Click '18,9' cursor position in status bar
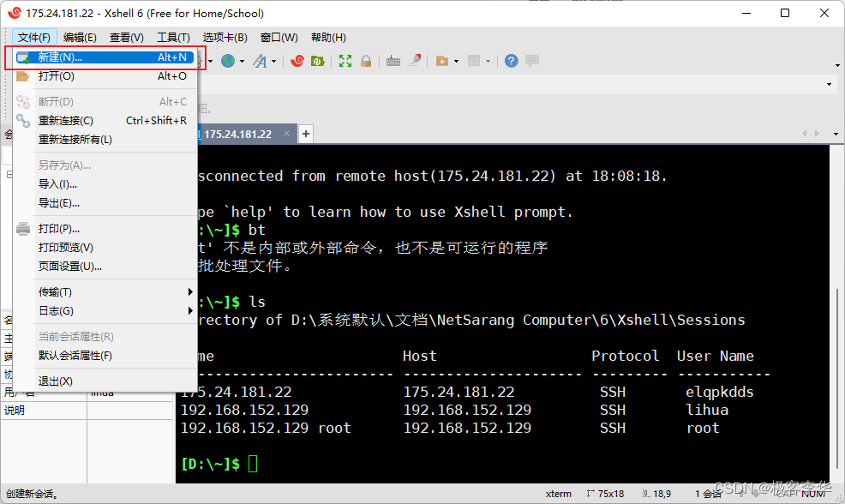 click(x=662, y=494)
